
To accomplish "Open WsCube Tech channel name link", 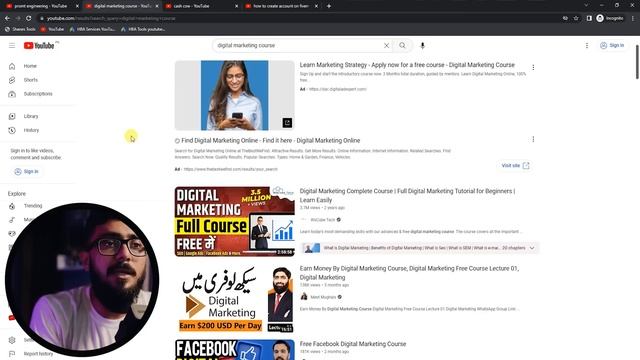I will click(x=322, y=220).
